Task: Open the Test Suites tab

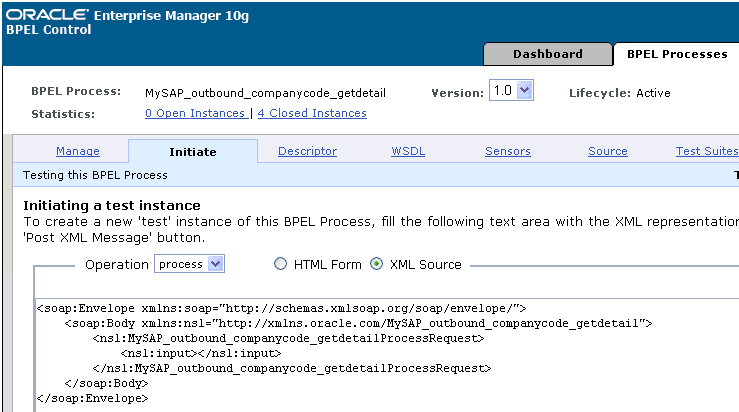Action: (707, 151)
